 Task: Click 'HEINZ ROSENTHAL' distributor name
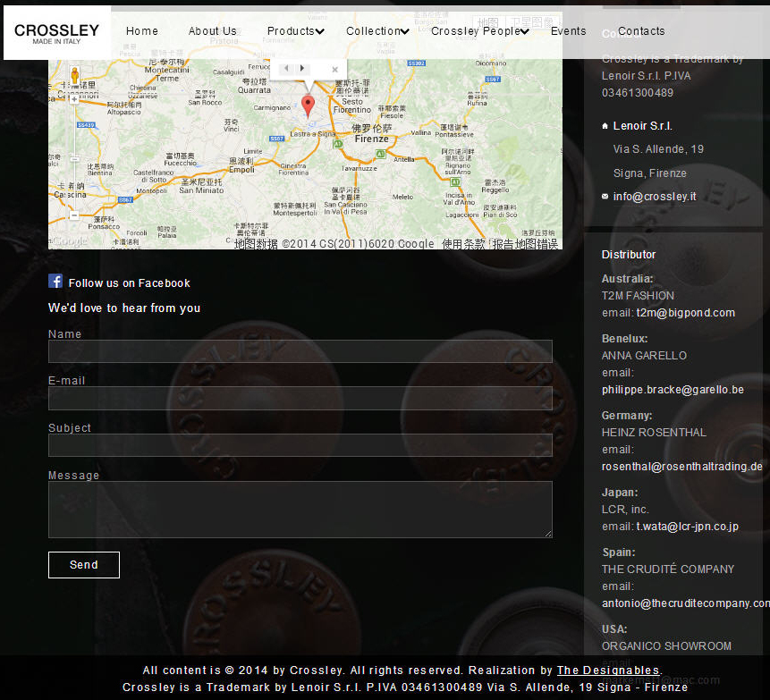tap(654, 433)
